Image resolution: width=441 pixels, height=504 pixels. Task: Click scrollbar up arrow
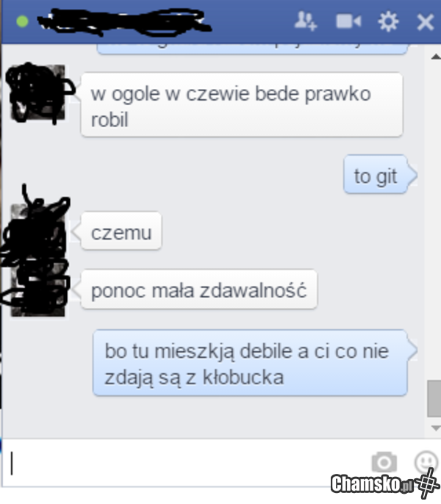pos(436,57)
